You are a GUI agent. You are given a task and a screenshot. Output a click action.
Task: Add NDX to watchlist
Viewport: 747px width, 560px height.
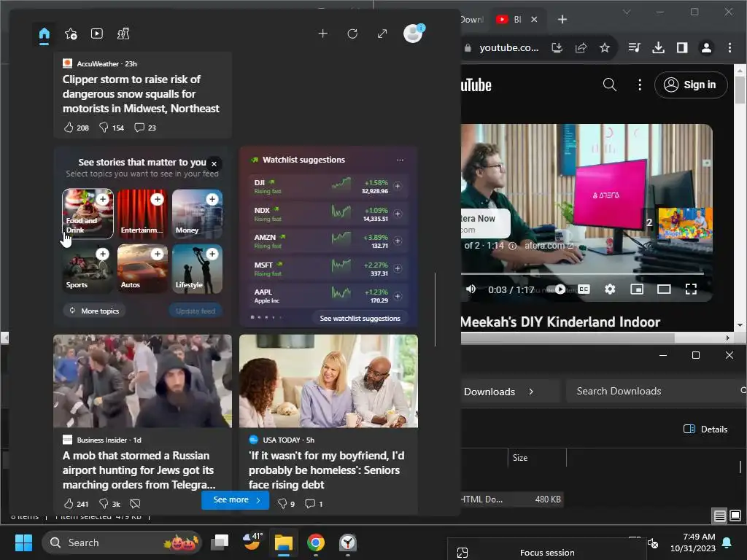coord(398,214)
